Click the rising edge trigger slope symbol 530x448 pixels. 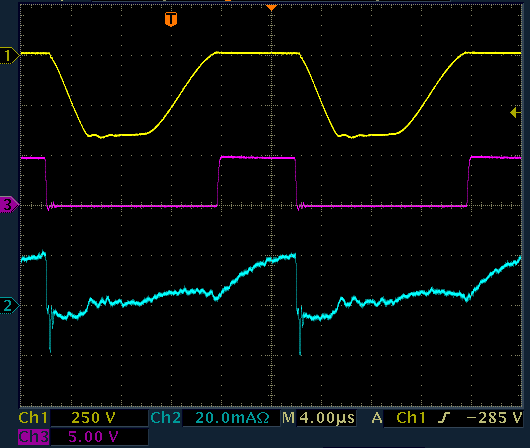(444, 418)
